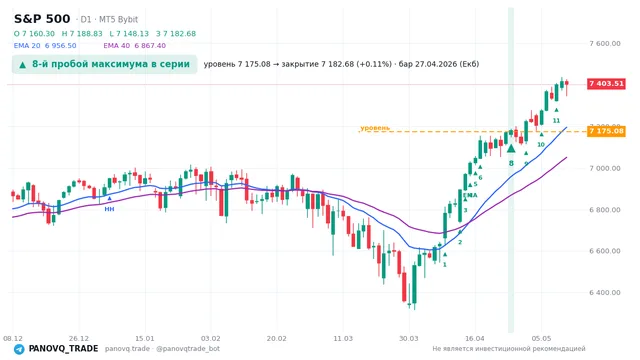Click the breakout marker number 10
The height and width of the screenshot is (360, 640).
pyautogui.click(x=541, y=144)
